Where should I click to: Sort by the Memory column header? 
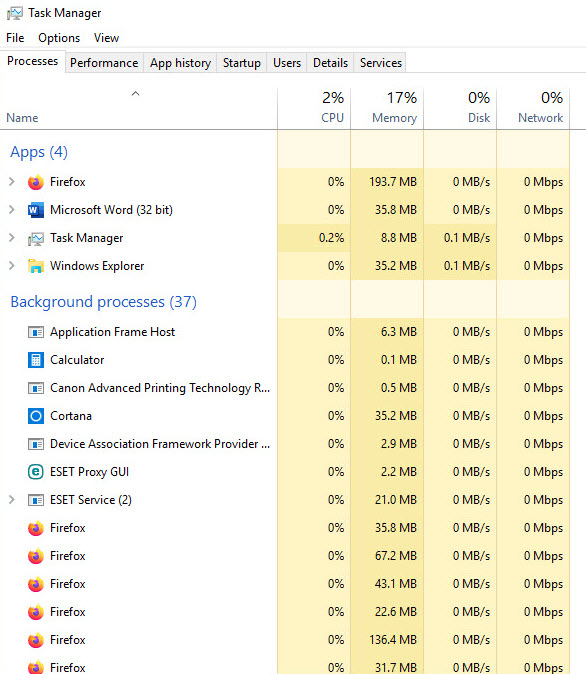tap(387, 108)
